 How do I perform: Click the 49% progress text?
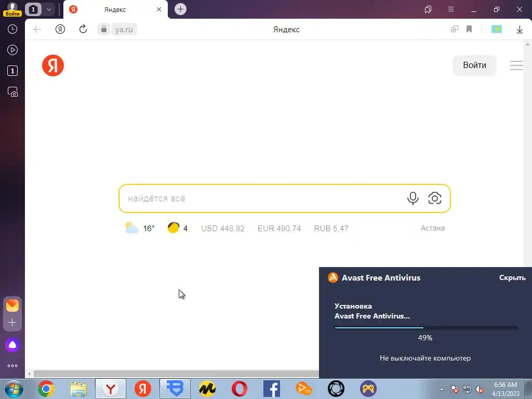425,338
